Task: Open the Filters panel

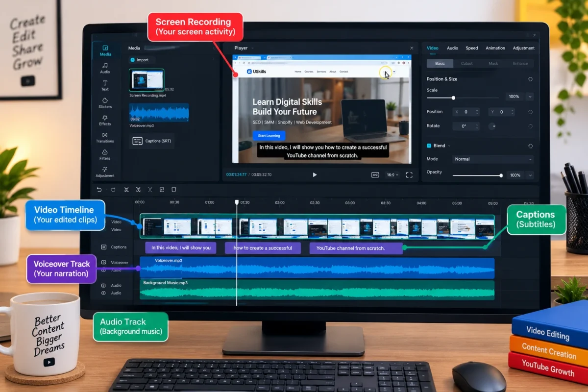Action: pos(105,155)
